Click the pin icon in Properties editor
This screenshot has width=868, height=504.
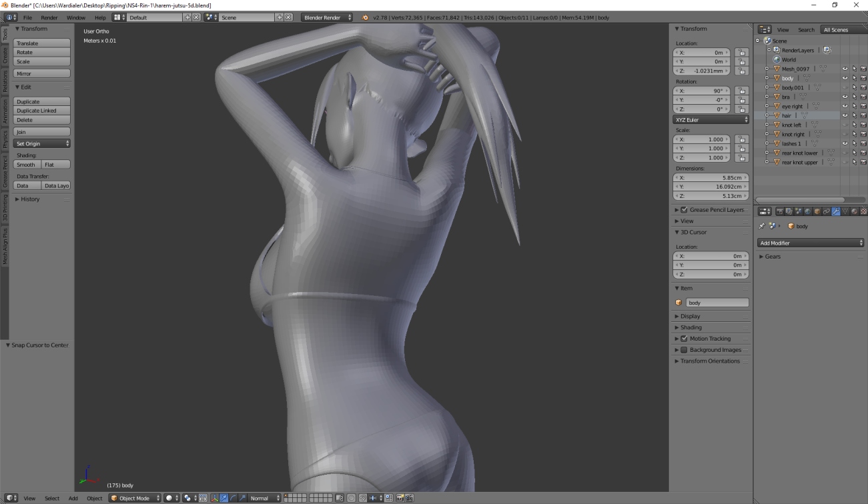coord(762,226)
